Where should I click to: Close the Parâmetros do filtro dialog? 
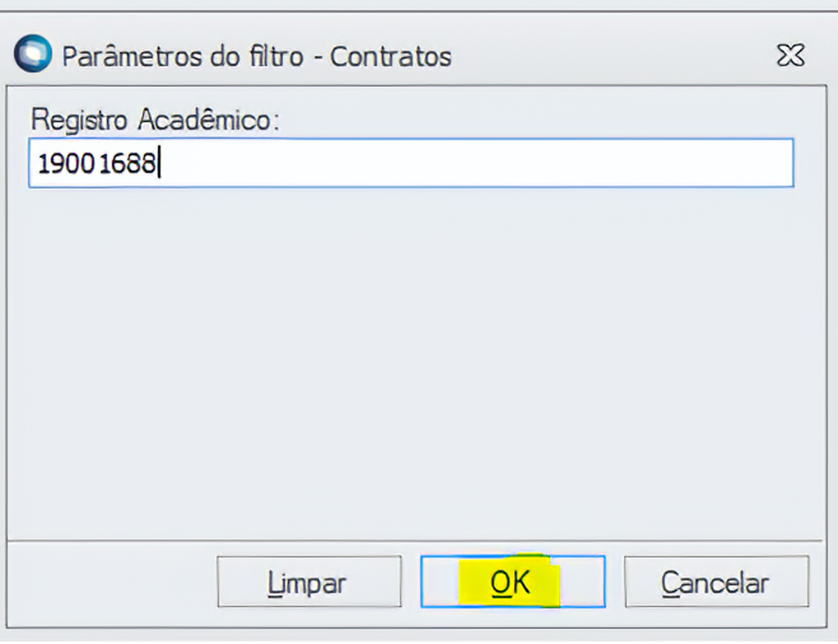pos(790,56)
